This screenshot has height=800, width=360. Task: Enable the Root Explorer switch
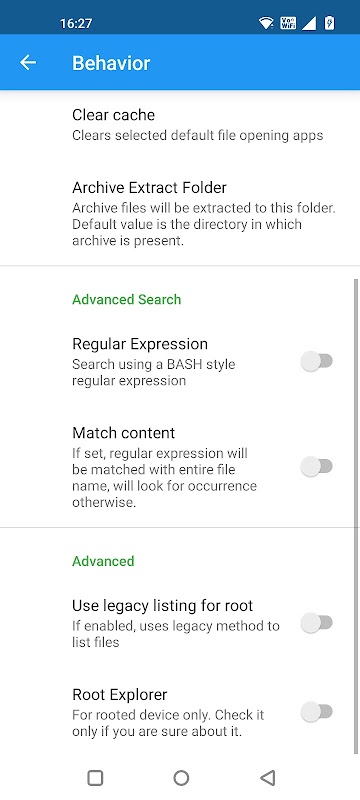click(x=316, y=712)
